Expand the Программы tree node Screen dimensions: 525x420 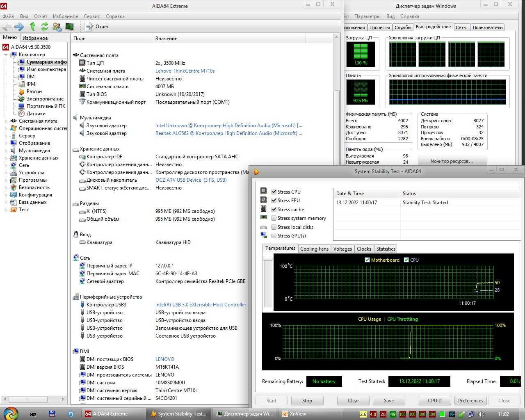[x=6, y=180]
